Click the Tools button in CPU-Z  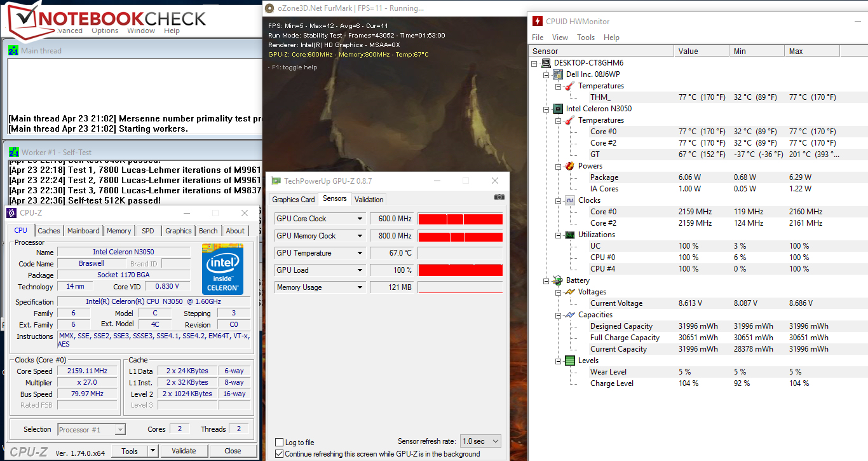point(130,451)
